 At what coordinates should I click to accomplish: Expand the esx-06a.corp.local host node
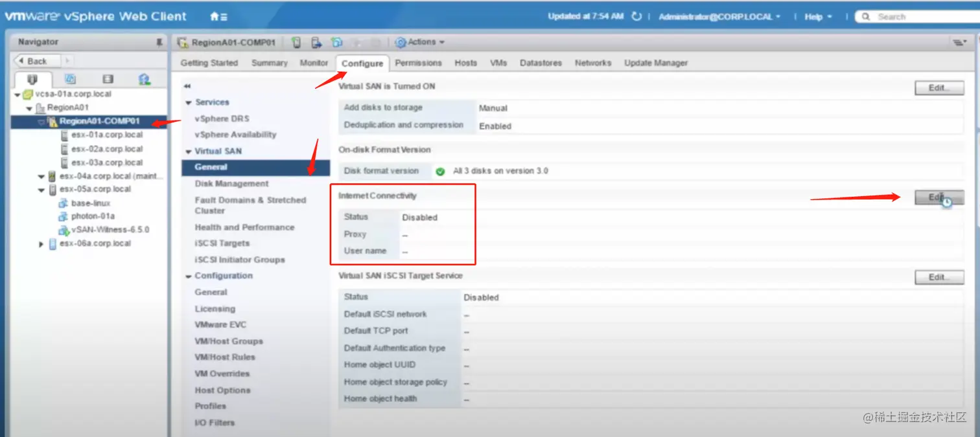click(x=42, y=244)
